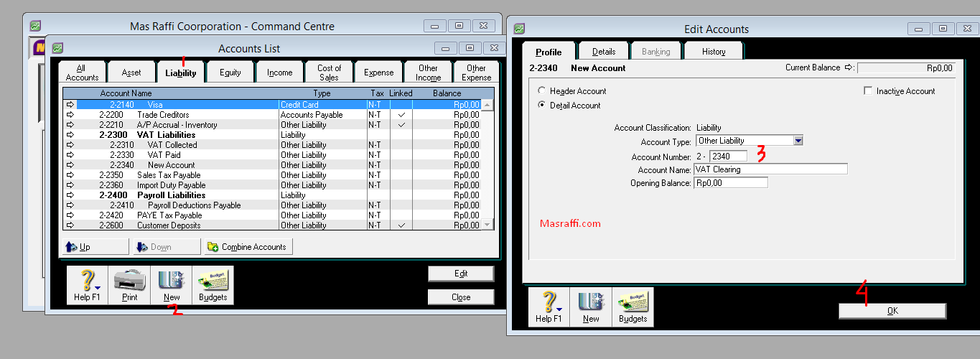Screen dimensions: 980x359
Task: Click the Current Balance Rp0,00 field
Action: click(906, 68)
